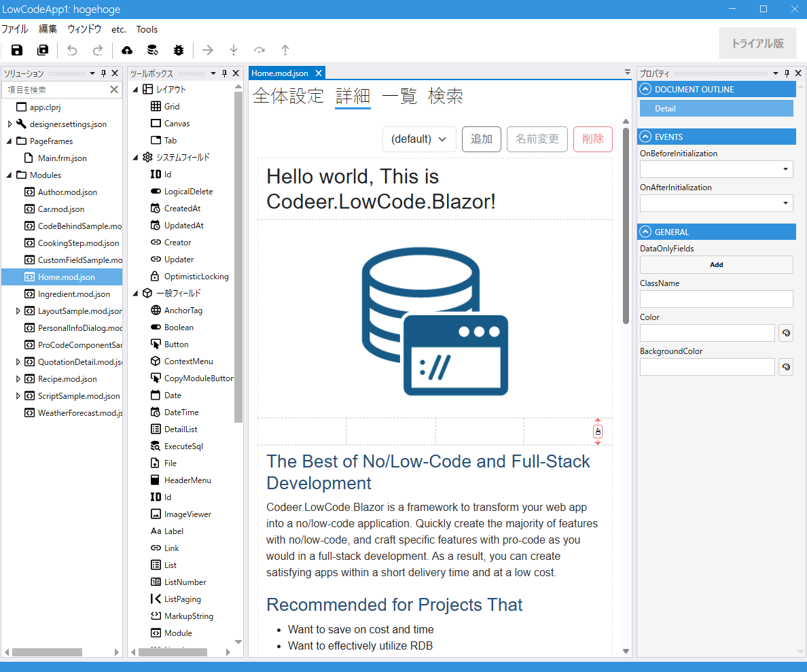Click the ClassName input field
The height and width of the screenshot is (672, 807).
click(x=716, y=299)
